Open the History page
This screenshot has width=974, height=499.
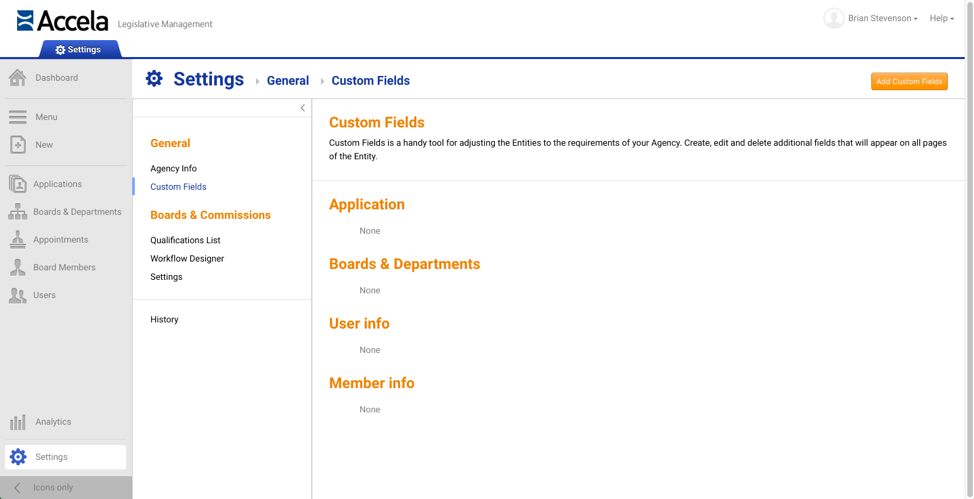pos(164,319)
